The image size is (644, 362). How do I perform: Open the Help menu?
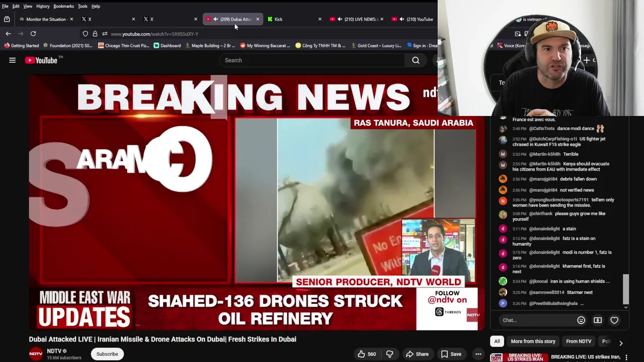coord(96,6)
